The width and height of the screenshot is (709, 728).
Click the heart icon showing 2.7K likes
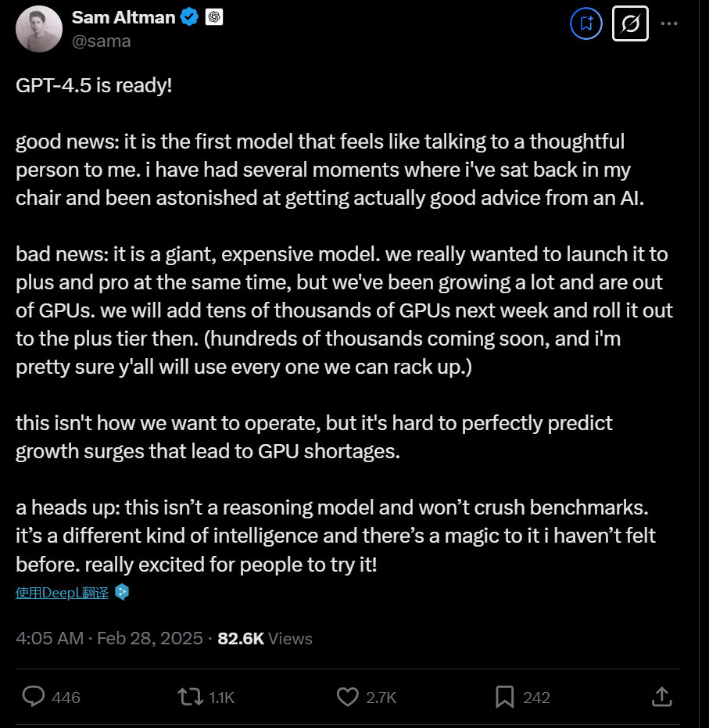click(347, 697)
